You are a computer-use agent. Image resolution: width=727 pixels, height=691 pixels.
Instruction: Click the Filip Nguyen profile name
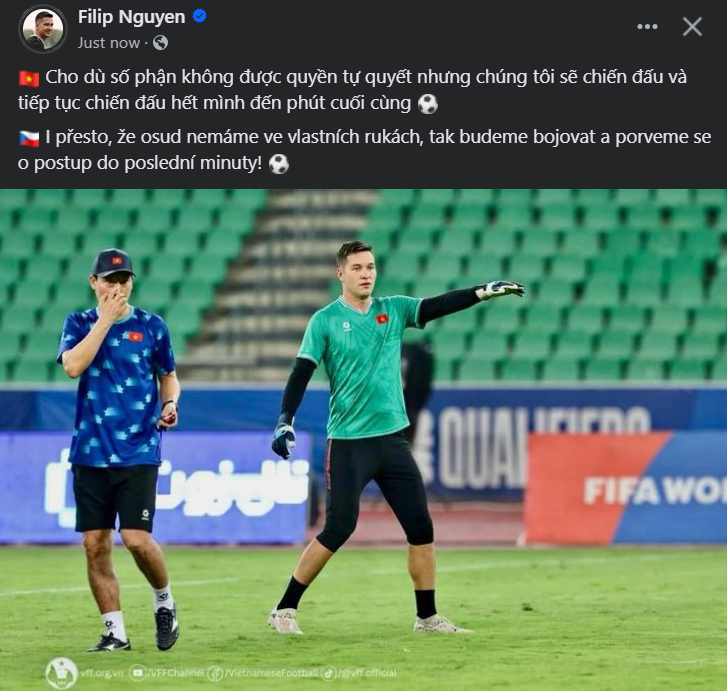pyautogui.click(x=131, y=17)
